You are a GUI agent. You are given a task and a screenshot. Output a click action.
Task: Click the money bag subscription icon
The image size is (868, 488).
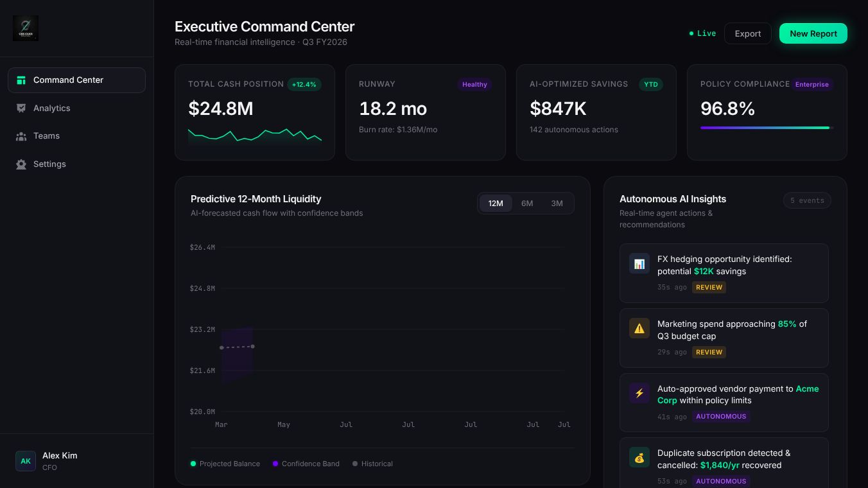639,458
